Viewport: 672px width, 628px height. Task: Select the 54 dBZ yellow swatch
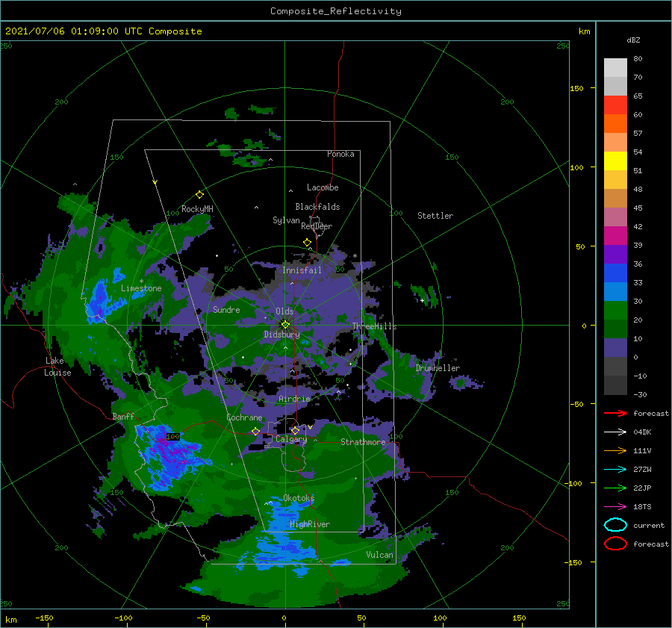(x=615, y=161)
